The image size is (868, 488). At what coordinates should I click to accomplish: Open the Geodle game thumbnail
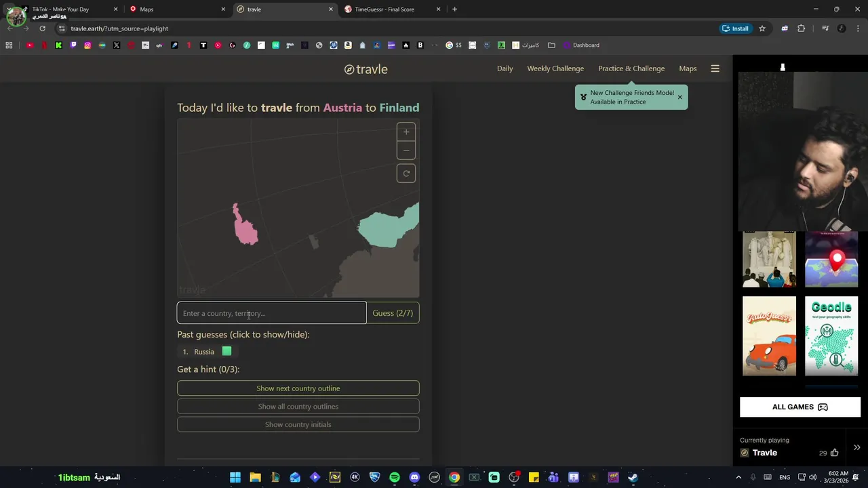pos(831,335)
